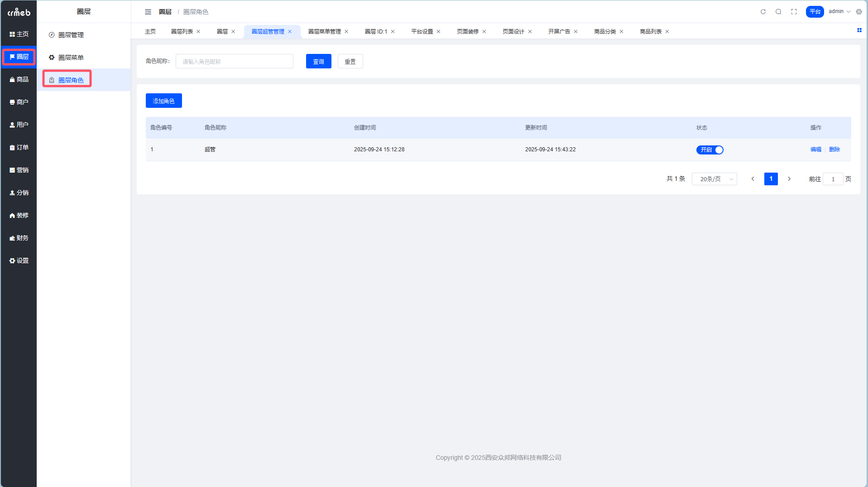Switch to the 页面设计 tab

(x=513, y=32)
